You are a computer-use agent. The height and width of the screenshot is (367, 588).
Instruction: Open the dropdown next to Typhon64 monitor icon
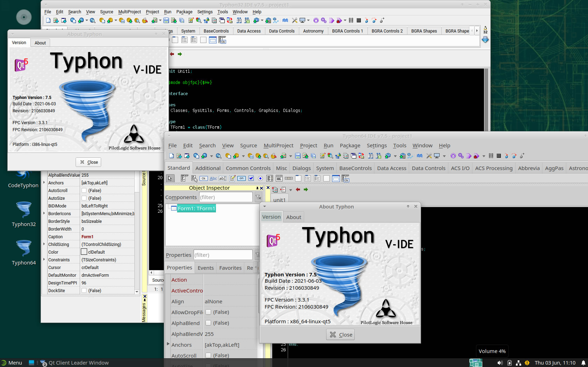pyautogui.click(x=444, y=156)
